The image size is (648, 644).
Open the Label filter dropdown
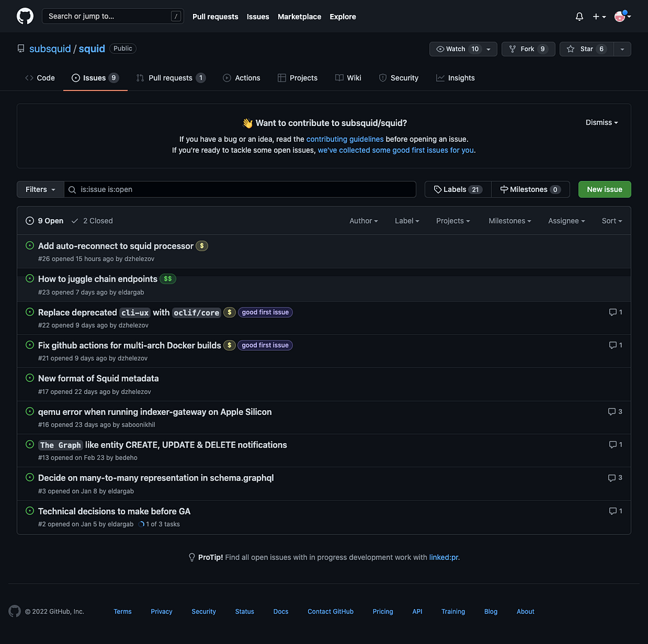[407, 221]
